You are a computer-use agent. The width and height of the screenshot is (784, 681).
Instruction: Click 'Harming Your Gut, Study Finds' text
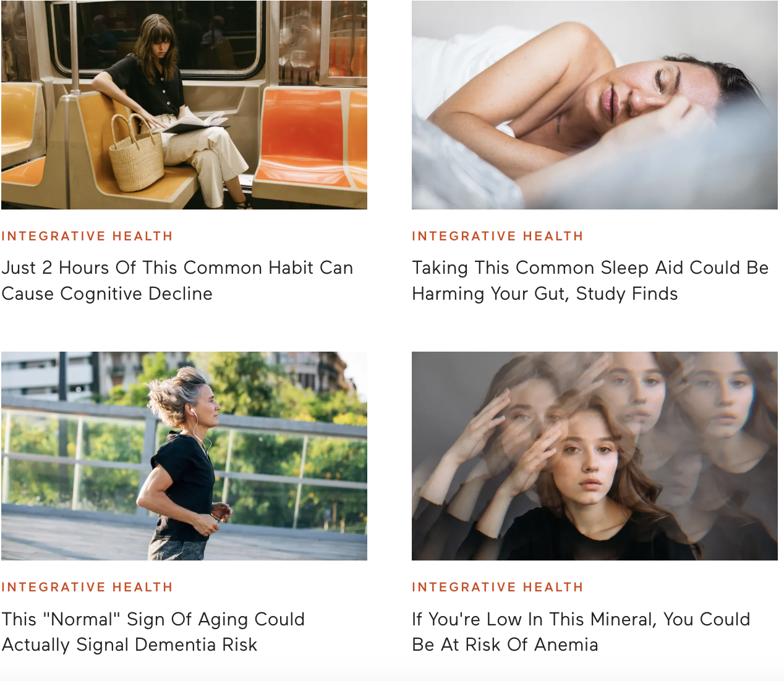point(545,294)
